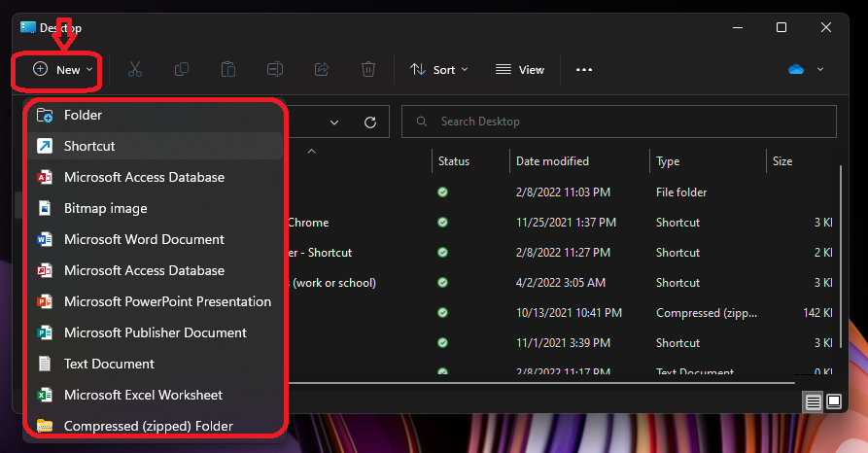Create a Microsoft Excel Worksheet
Image resolution: width=868 pixels, height=453 pixels.
tap(156, 395)
